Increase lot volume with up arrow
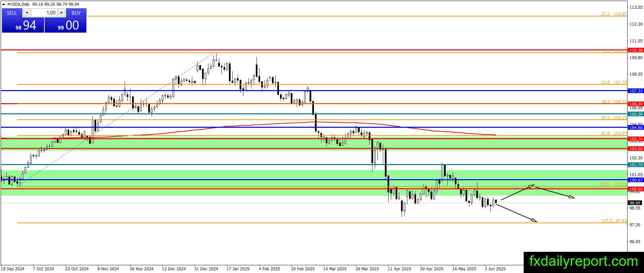 coord(61,13)
